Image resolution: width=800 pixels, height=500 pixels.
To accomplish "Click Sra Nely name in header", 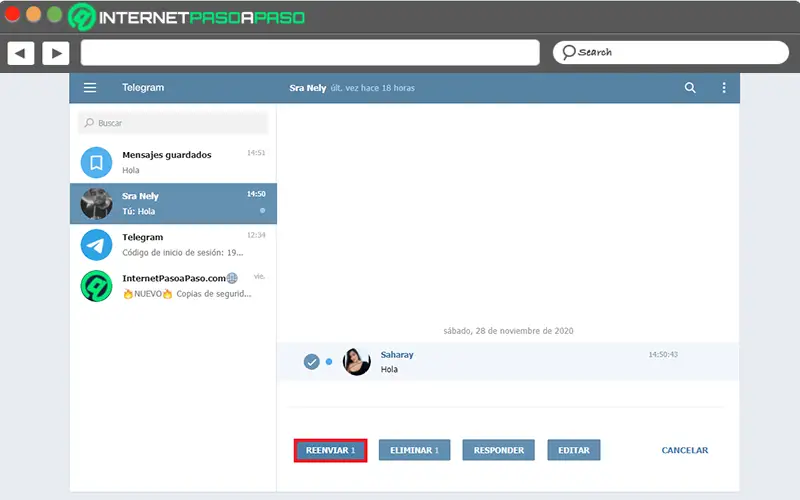I will (x=308, y=88).
